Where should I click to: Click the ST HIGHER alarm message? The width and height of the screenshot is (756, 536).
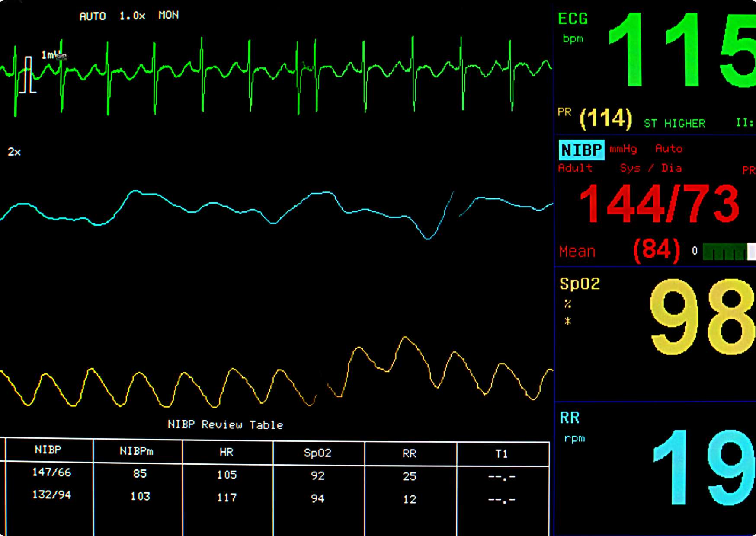click(x=674, y=124)
